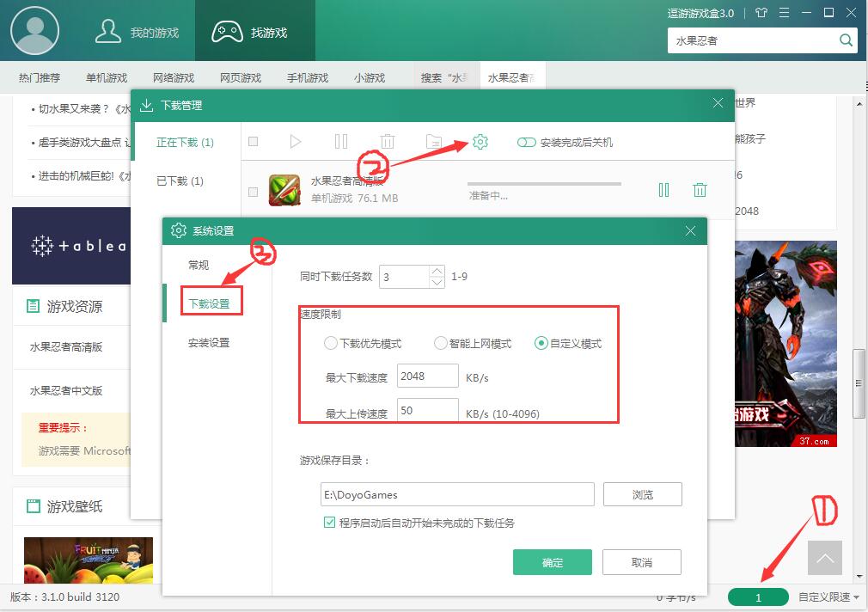Click the 水果忍者 search input field
This screenshot has height=612, width=868.
point(753,40)
